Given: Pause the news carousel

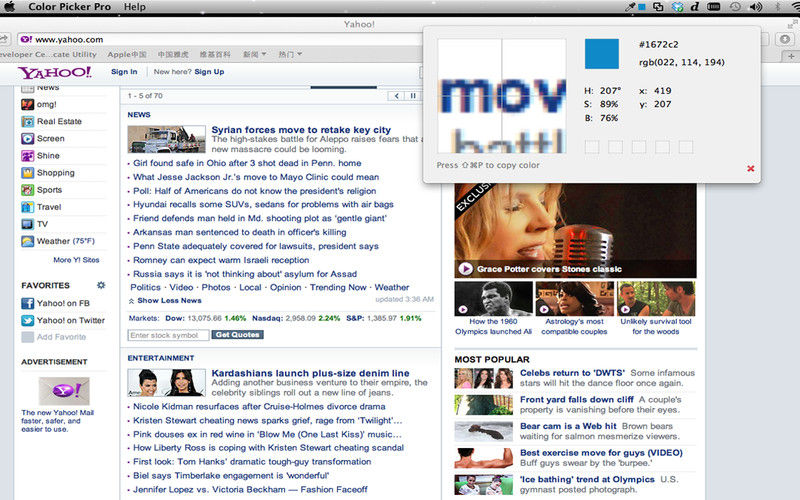Looking at the screenshot, I should click(413, 96).
